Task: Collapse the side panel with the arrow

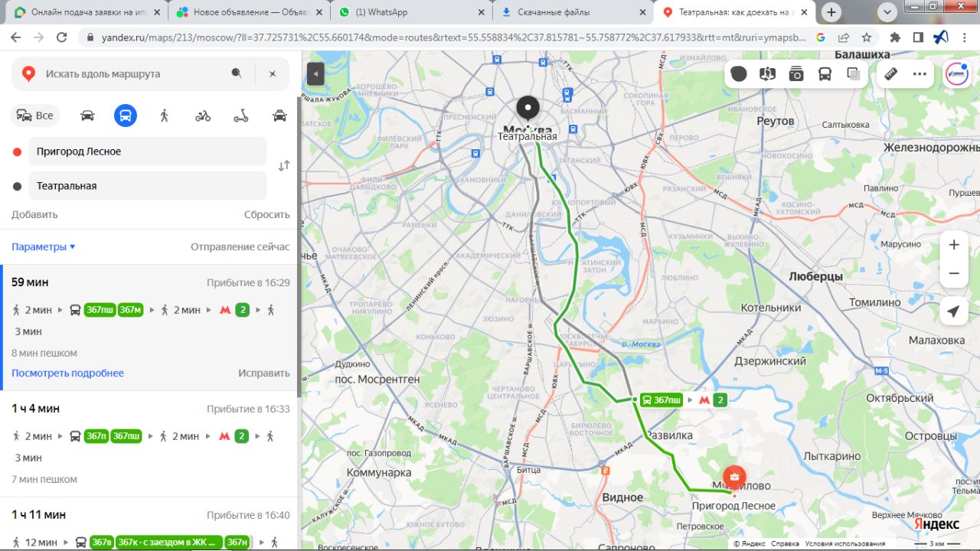Action: coord(315,73)
